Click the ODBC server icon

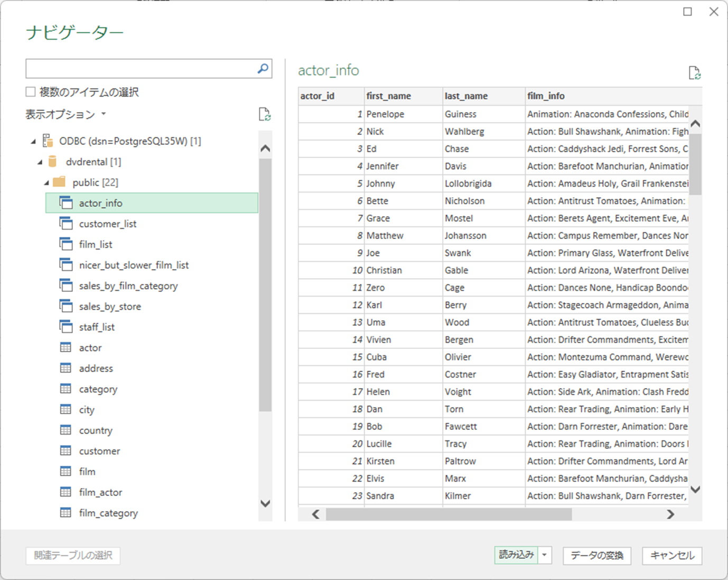48,141
